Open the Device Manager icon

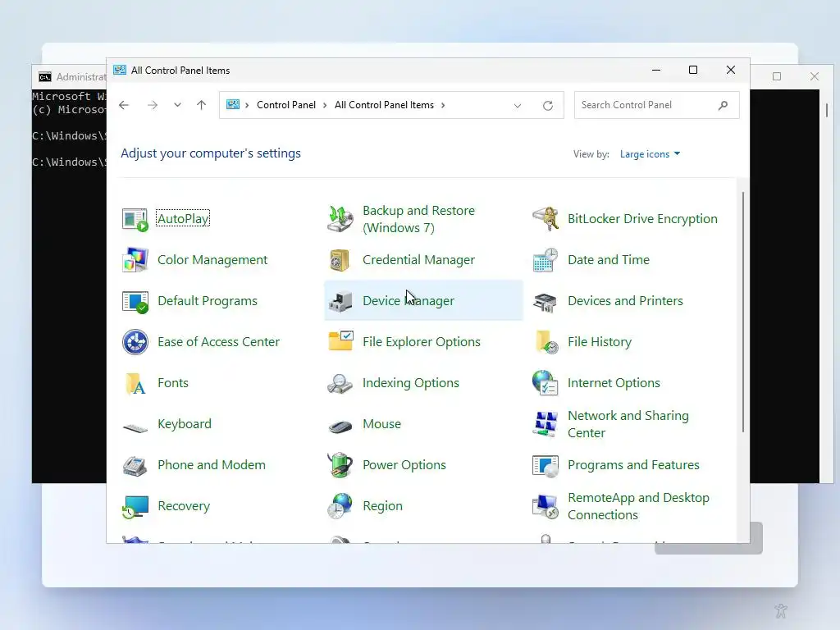click(x=340, y=301)
